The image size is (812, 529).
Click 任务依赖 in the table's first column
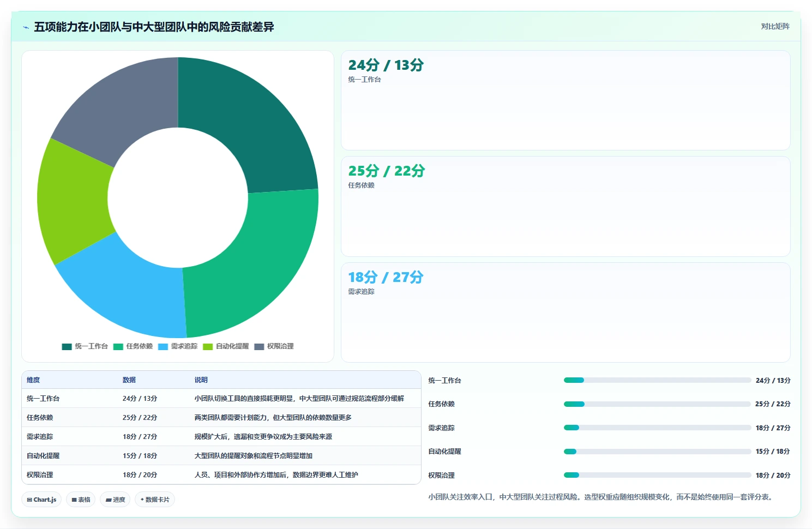(40, 418)
